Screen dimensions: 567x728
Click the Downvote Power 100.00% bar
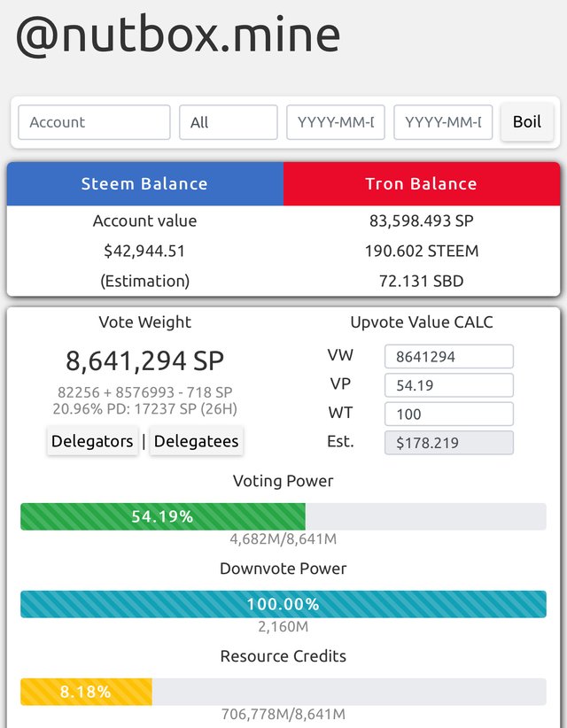[283, 604]
